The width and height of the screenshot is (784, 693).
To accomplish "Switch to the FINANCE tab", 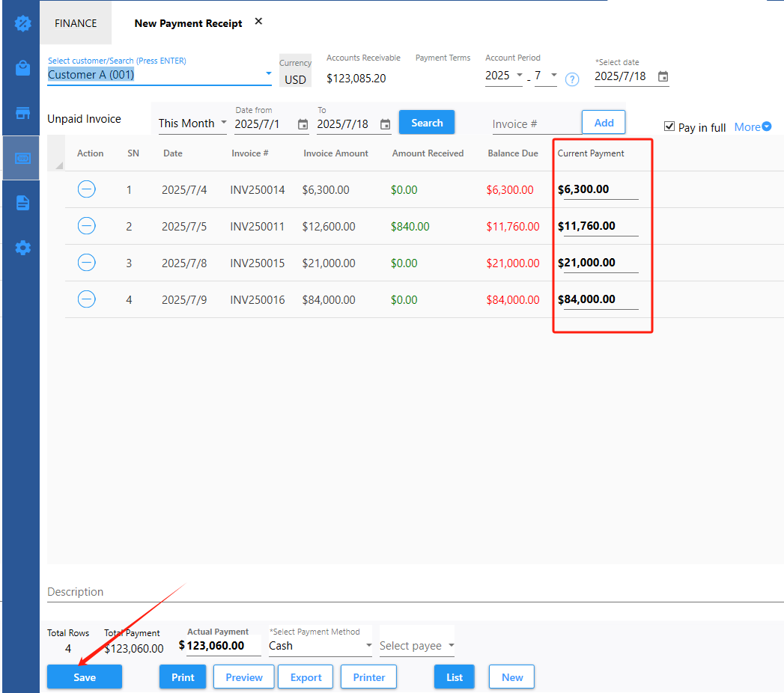I will [76, 23].
